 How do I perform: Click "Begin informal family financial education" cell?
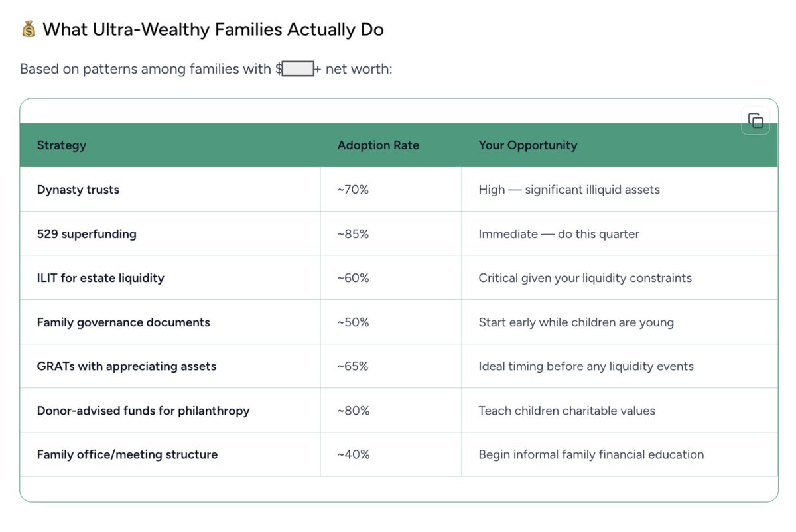point(591,454)
